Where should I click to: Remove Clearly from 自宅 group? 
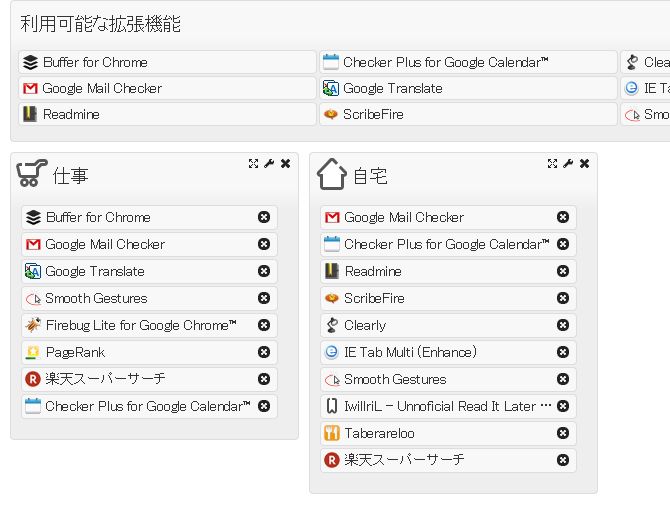pyautogui.click(x=563, y=325)
